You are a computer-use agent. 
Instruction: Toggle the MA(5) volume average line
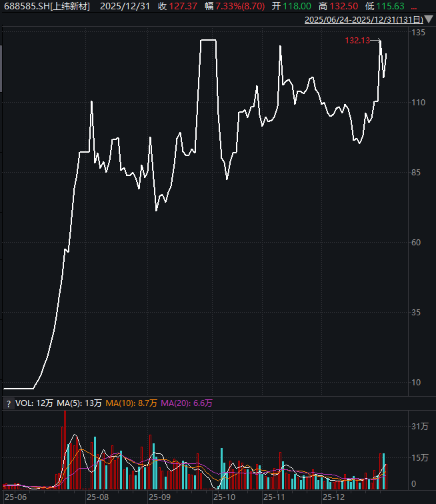coord(79,403)
